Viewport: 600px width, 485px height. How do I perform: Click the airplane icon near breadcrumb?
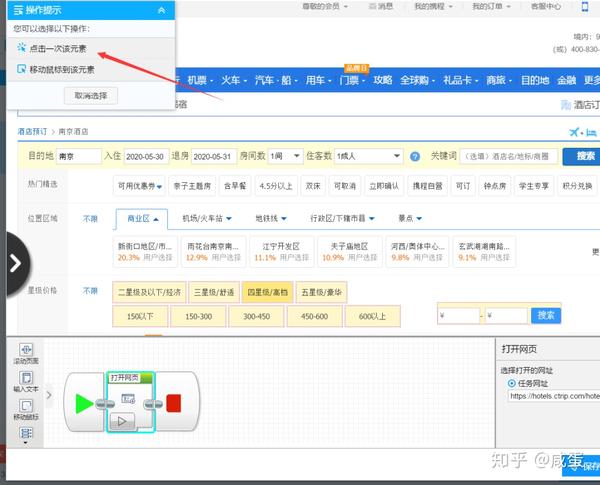pyautogui.click(x=574, y=132)
